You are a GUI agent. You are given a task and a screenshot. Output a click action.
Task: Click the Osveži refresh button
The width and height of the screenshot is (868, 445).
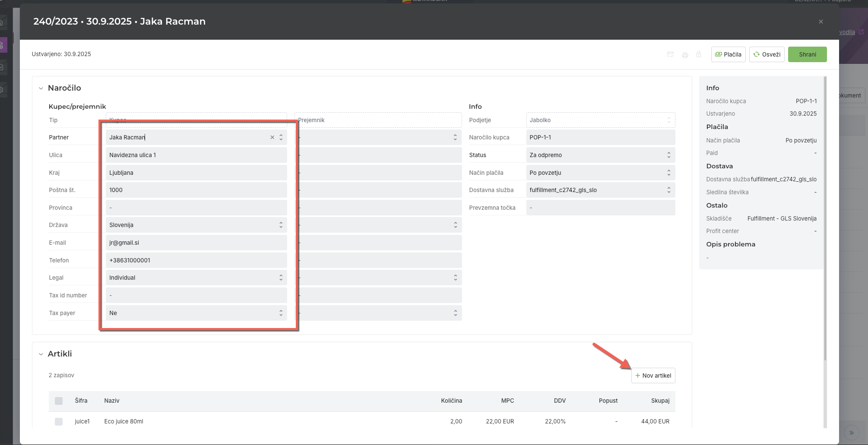click(767, 54)
